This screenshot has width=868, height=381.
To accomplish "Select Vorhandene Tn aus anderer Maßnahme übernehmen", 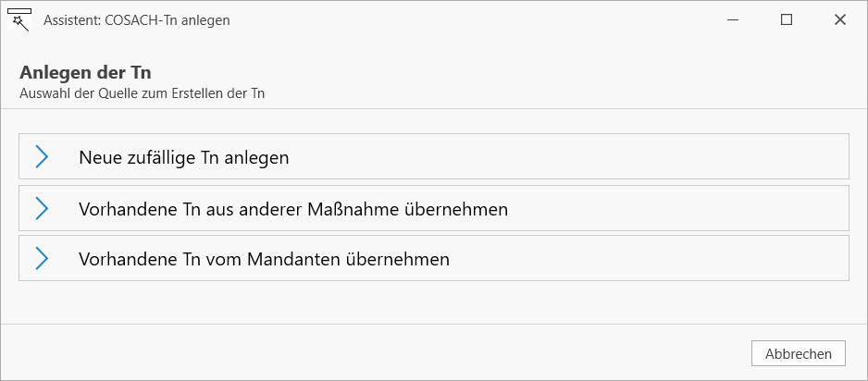I will (433, 208).
